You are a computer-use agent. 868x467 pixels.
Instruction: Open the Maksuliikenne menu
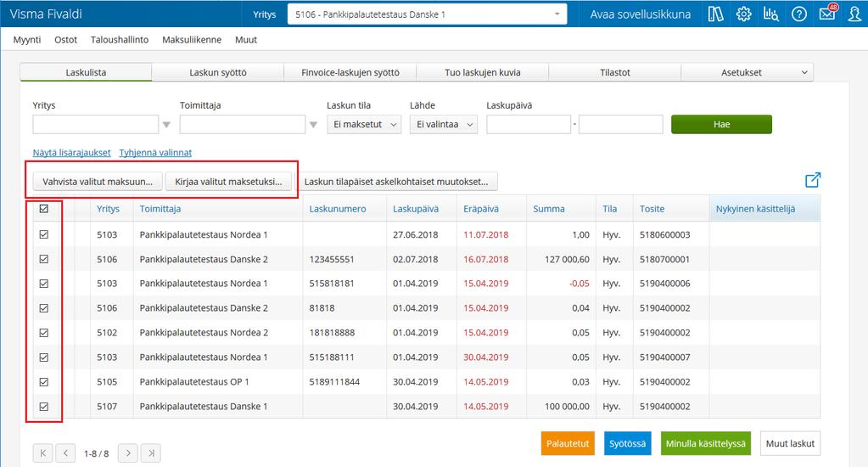pyautogui.click(x=192, y=40)
